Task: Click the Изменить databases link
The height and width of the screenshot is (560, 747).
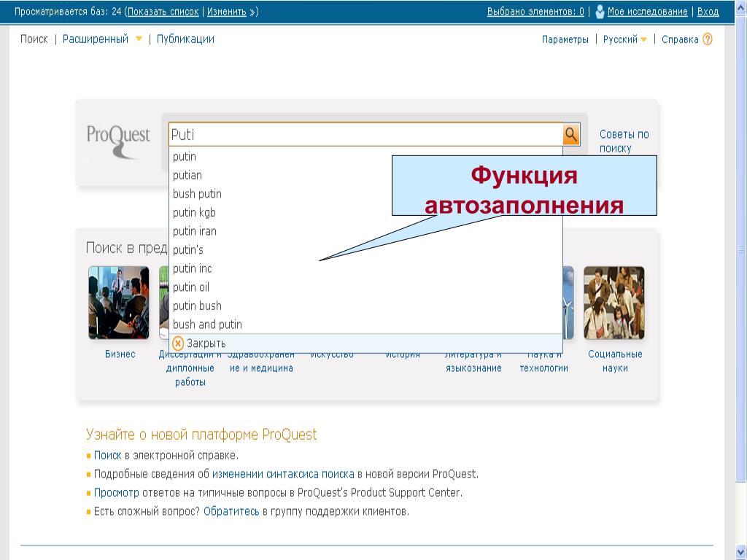Action: (x=226, y=12)
